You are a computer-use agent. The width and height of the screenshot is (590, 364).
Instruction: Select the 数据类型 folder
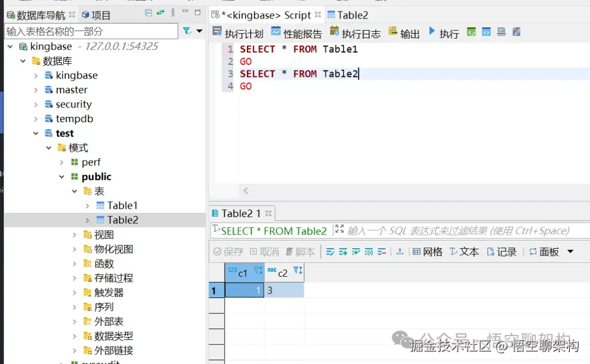[114, 336]
